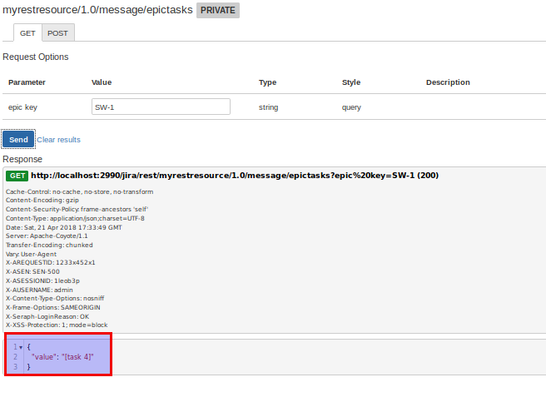
Task: Click line number 2 in JSON gutter
Action: (15, 357)
